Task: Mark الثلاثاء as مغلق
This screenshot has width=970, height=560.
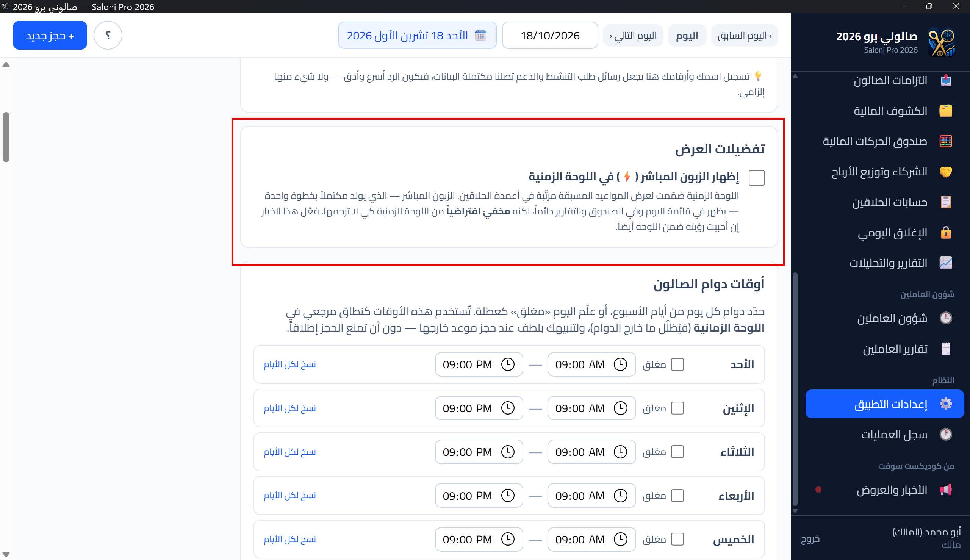Action: coord(677,452)
